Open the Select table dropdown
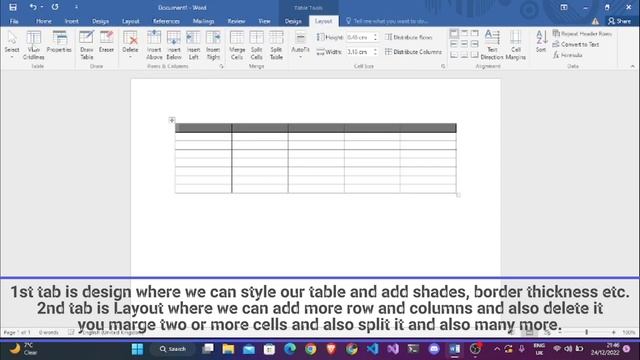Image resolution: width=640 pixels, height=360 pixels. point(12,45)
